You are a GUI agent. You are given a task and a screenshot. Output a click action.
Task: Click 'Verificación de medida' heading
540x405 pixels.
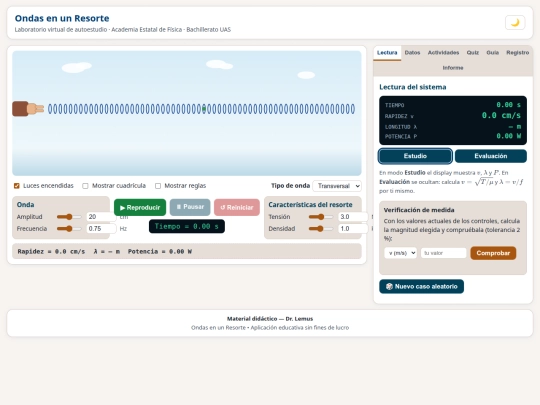419,210
